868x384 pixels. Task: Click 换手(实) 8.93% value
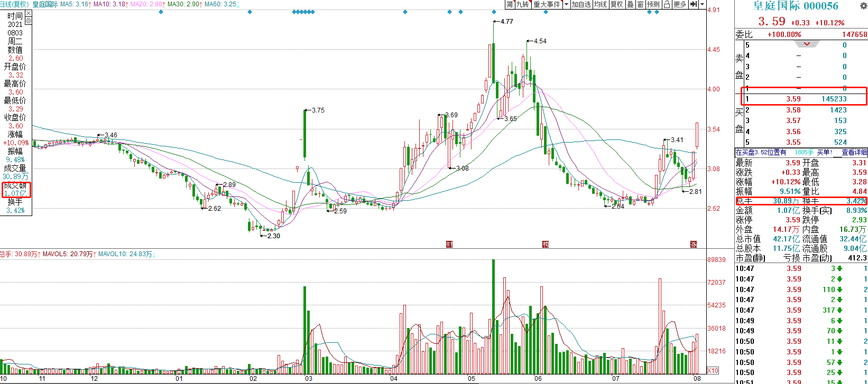point(856,210)
